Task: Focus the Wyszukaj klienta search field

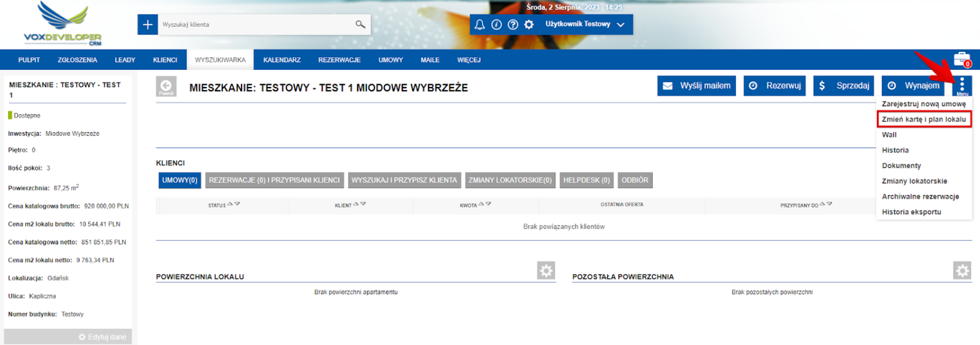Action: (256, 24)
